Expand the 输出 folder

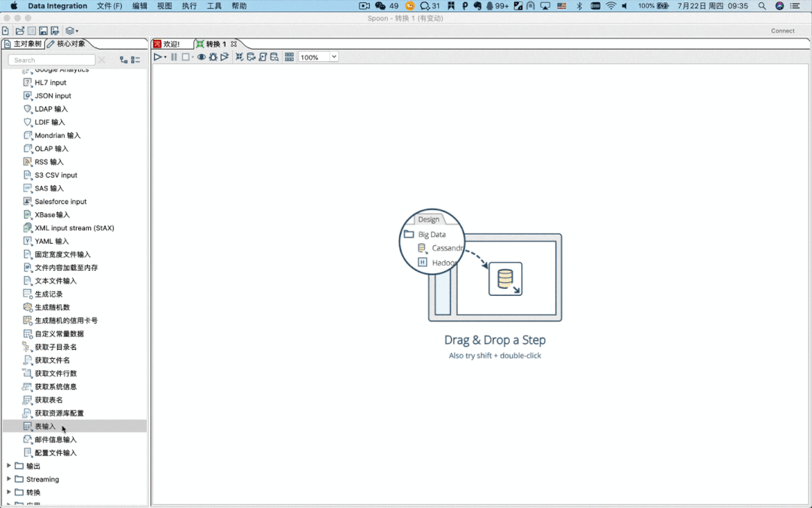point(9,466)
